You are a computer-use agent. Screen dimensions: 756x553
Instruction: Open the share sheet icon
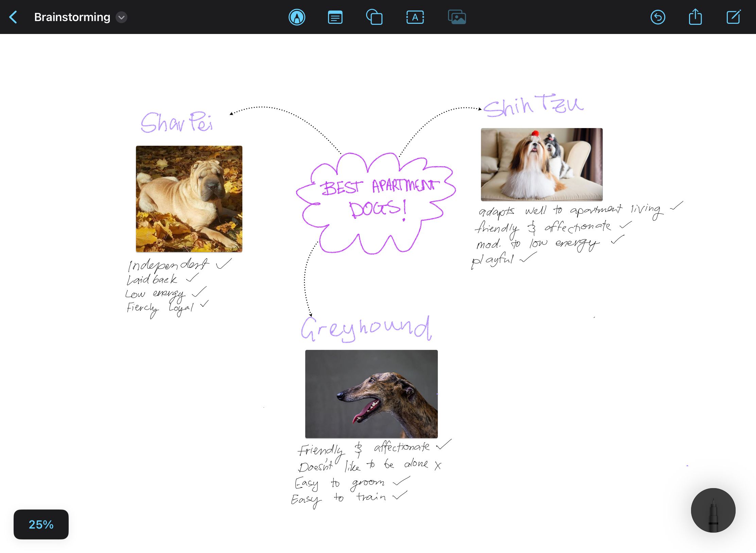point(695,17)
